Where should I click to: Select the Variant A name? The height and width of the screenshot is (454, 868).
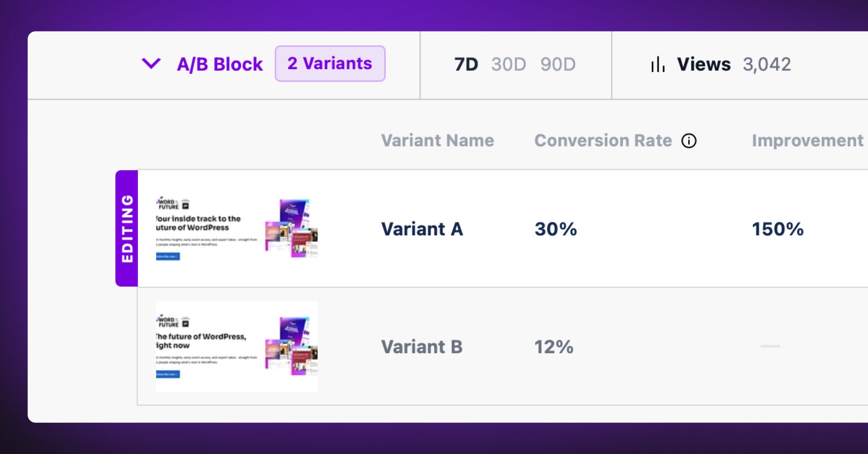pyautogui.click(x=422, y=229)
